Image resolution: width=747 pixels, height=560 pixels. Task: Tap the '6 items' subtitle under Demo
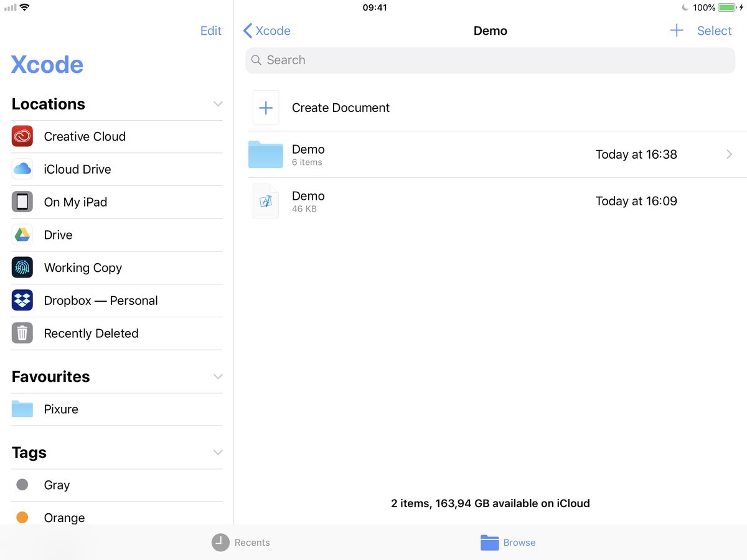pyautogui.click(x=307, y=162)
